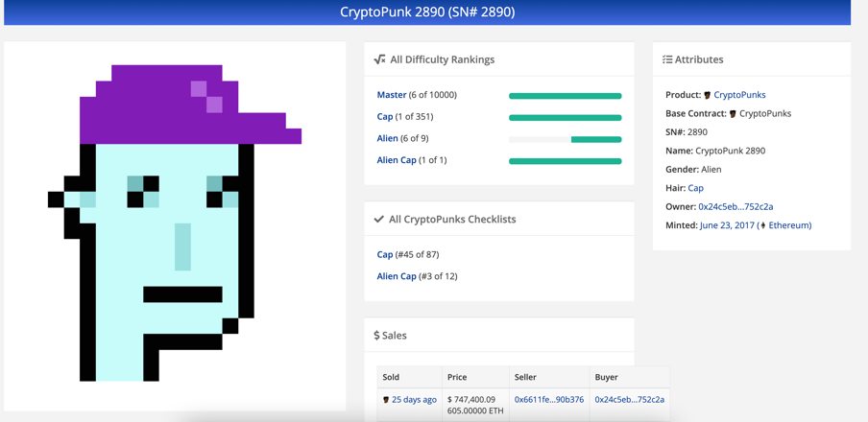Click the Owner address 0x24c5eb...752c2a

click(x=735, y=206)
